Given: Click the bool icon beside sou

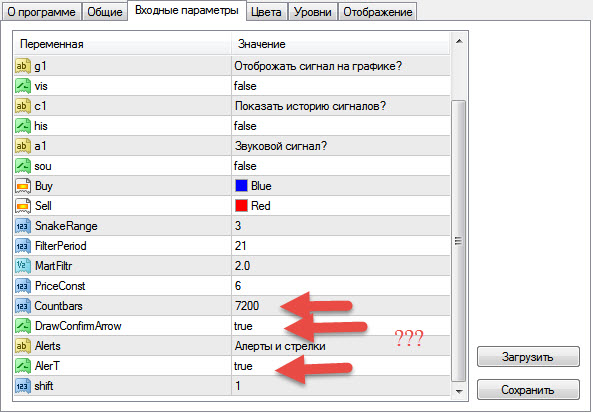Looking at the screenshot, I should (x=23, y=166).
